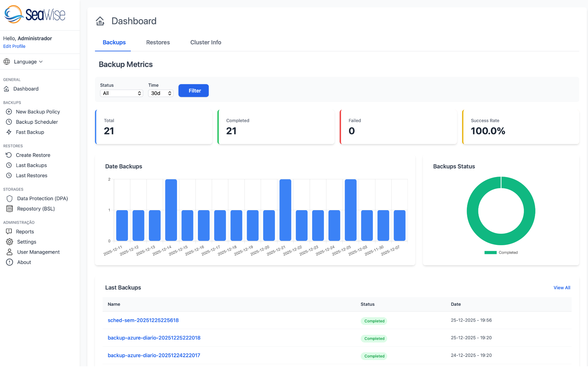Open the Cluster Info tab
The width and height of the screenshot is (588, 386).
206,42
